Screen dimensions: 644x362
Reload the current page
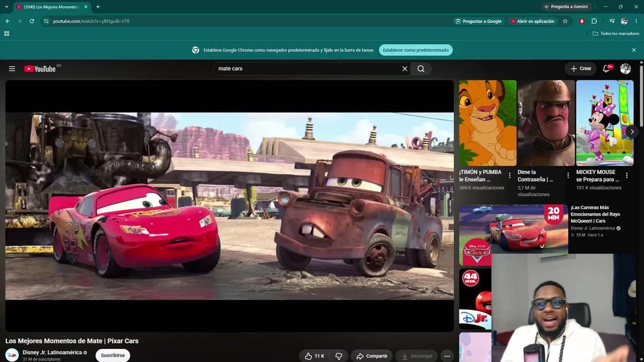tap(32, 21)
